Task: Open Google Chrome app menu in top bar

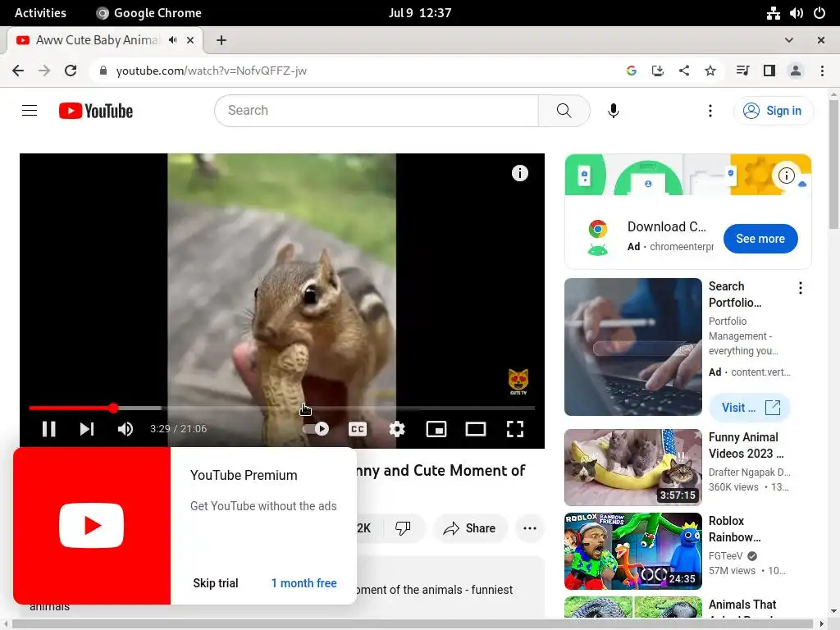Action: [x=149, y=13]
